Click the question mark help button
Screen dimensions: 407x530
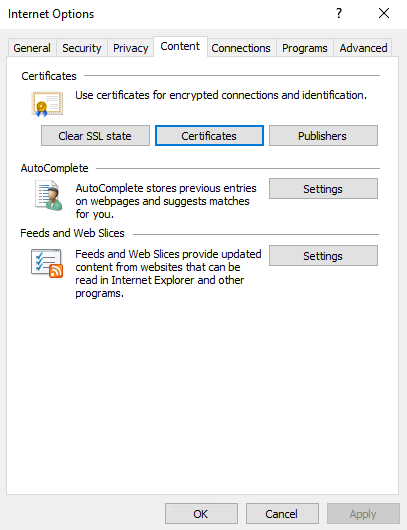coord(339,14)
